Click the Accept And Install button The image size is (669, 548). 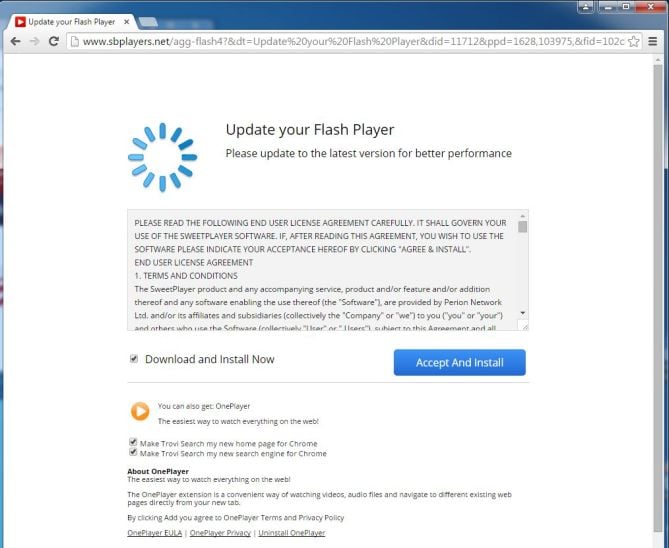tap(460, 362)
